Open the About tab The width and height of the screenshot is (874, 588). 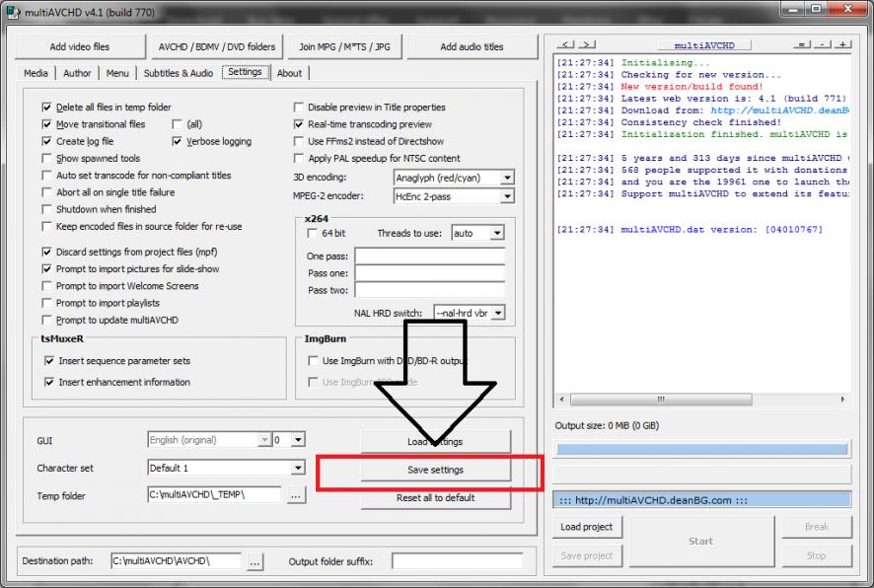coord(289,73)
